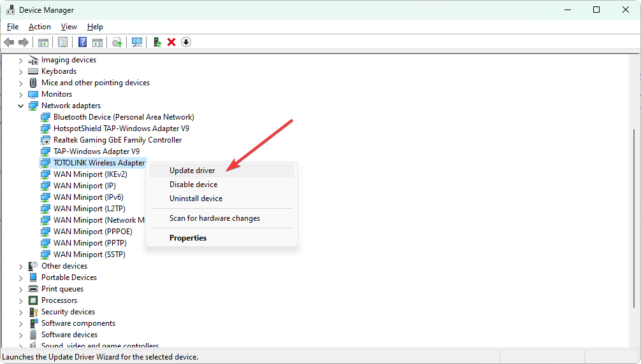Select the Portable Devices label
Viewport: 641px width, 364px height.
(69, 277)
